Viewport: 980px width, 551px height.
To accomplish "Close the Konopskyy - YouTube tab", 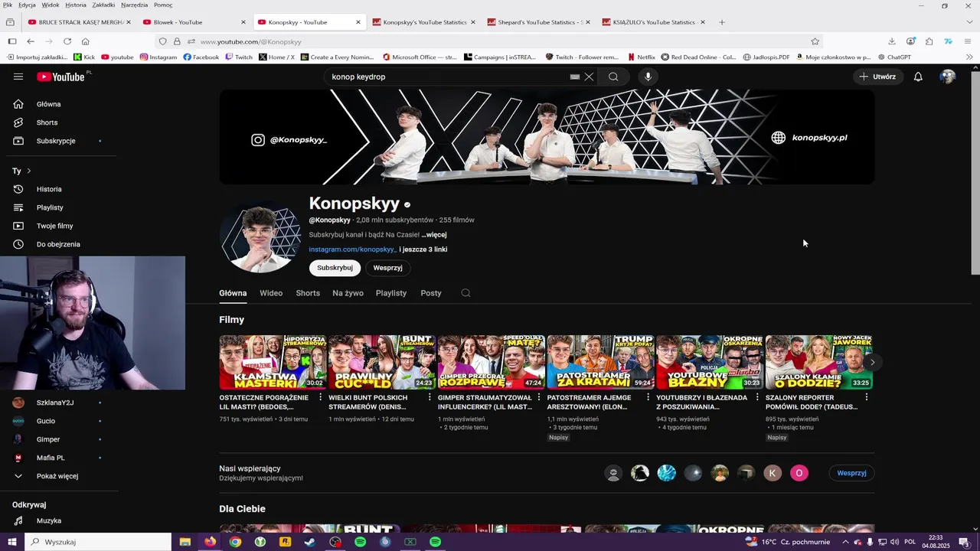I will coord(358,22).
